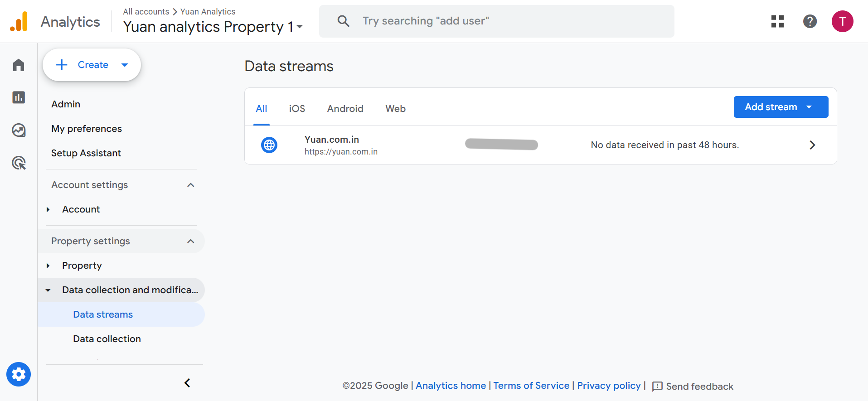Click the account avatar T
This screenshot has height=401, width=868.
(842, 21)
